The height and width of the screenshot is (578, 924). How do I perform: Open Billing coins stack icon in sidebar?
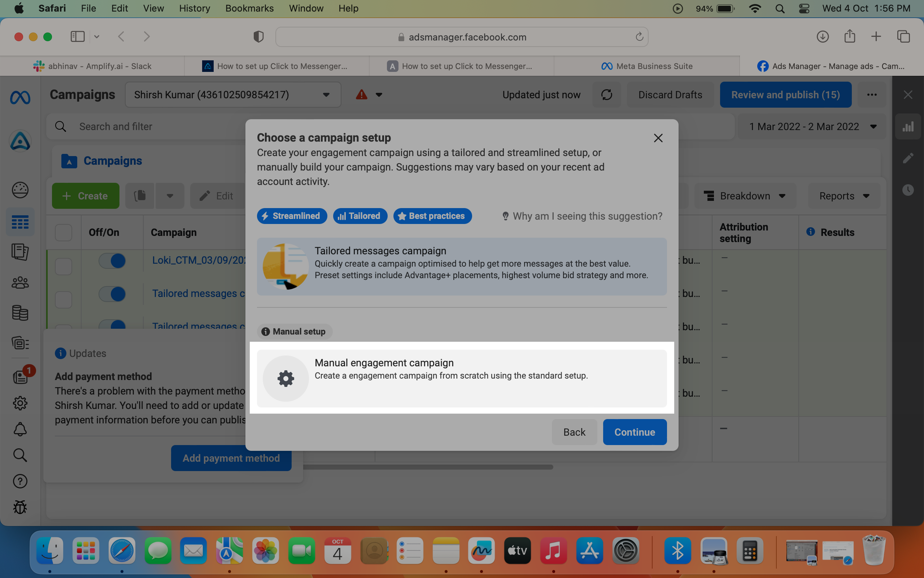click(20, 313)
